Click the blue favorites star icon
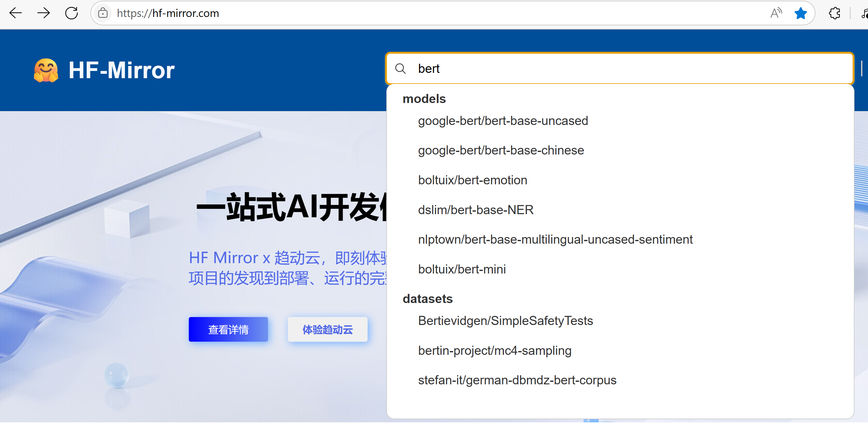Image resolution: width=868 pixels, height=433 pixels. (x=801, y=13)
